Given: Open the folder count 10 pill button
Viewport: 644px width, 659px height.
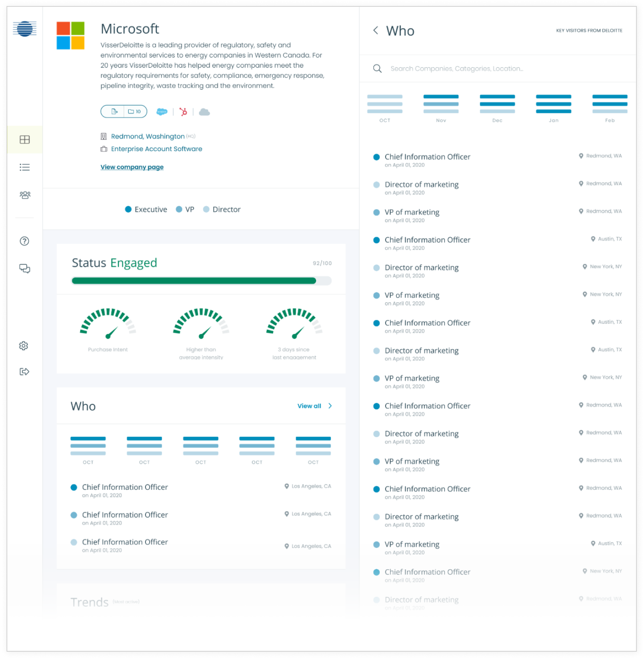Looking at the screenshot, I should [135, 112].
